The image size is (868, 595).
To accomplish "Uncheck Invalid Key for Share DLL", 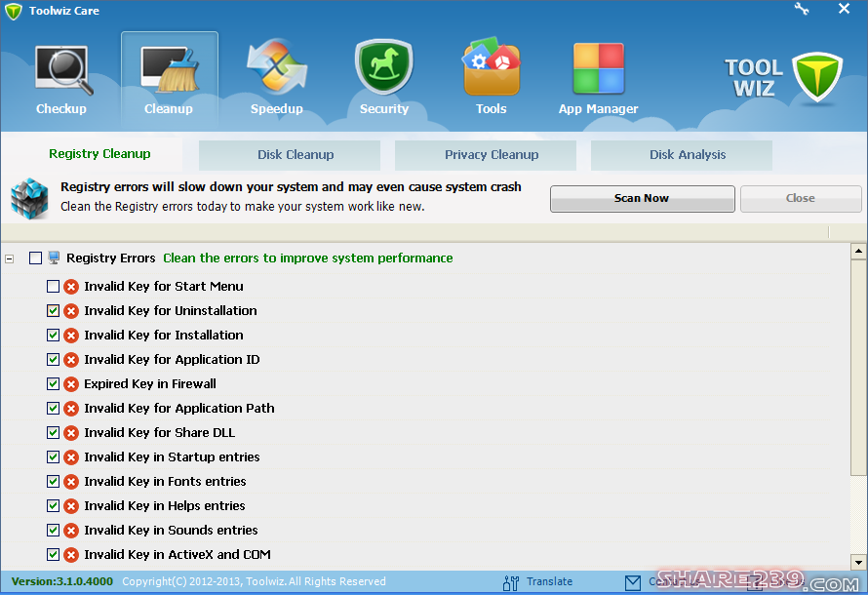I will [53, 432].
